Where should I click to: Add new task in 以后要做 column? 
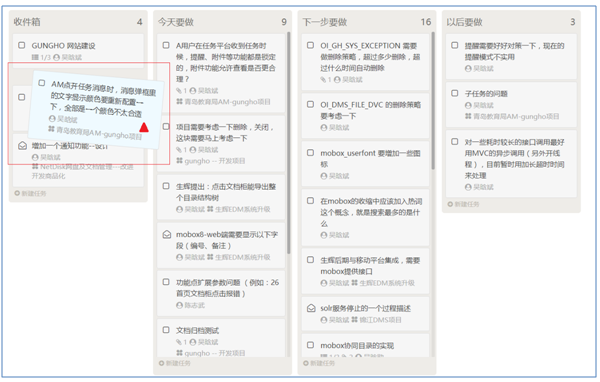463,204
